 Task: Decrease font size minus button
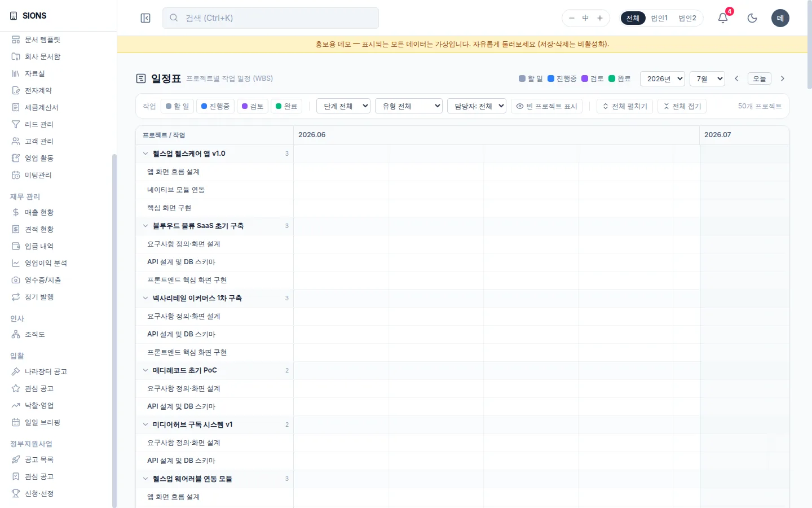pos(571,18)
